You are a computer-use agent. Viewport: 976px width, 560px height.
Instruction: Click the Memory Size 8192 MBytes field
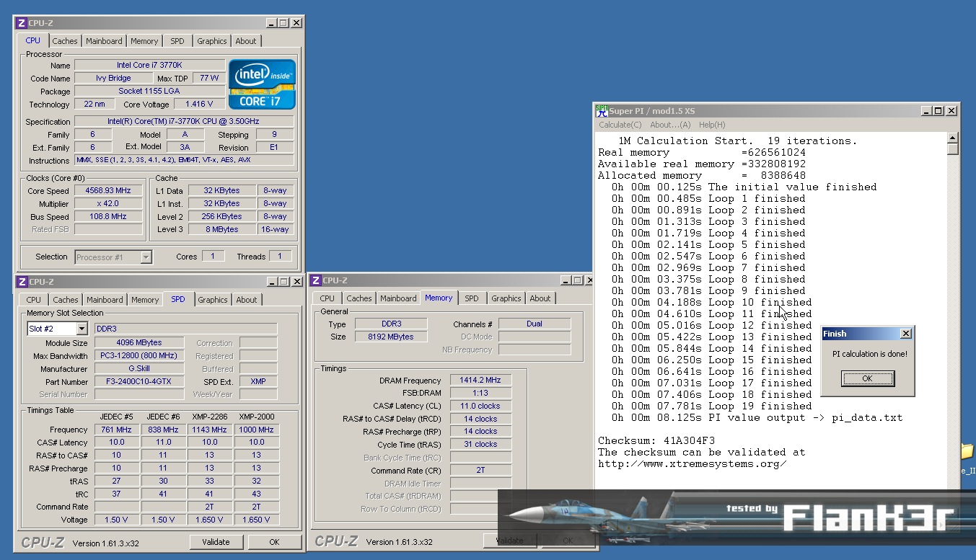click(392, 337)
